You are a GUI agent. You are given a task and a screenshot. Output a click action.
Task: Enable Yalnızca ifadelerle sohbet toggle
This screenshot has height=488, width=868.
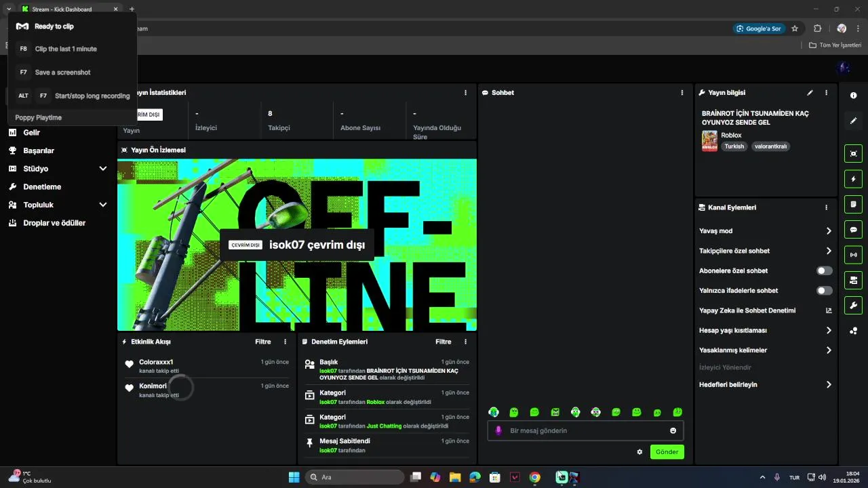[825, 290]
